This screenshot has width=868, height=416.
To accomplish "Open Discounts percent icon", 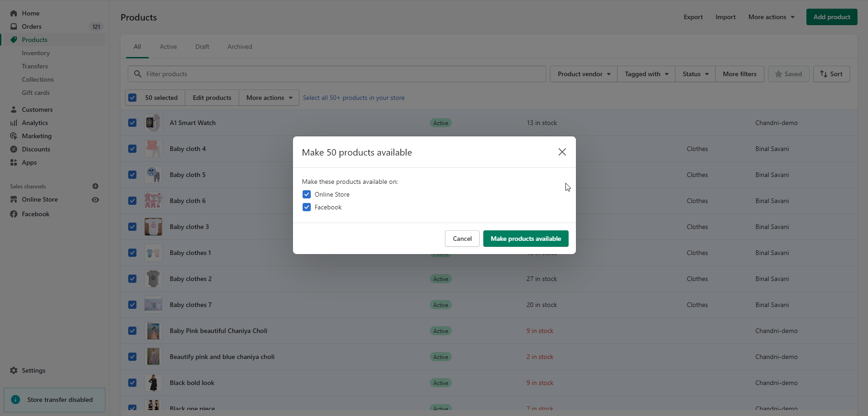I will (14, 149).
